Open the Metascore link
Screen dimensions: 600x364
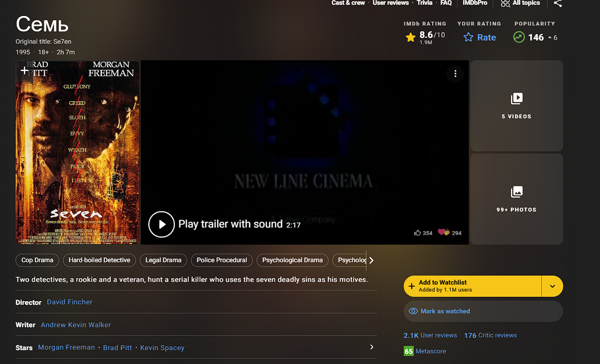431,351
